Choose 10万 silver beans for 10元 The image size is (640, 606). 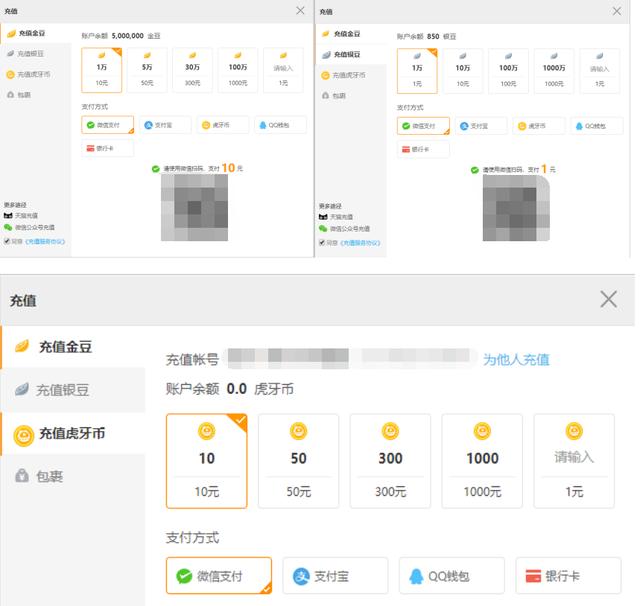tap(462, 71)
